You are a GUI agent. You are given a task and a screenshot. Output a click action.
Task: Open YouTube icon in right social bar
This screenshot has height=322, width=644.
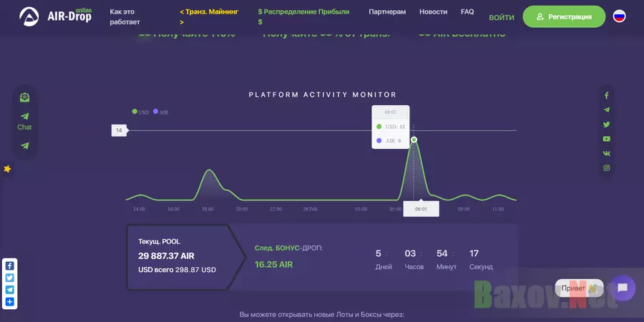607,139
